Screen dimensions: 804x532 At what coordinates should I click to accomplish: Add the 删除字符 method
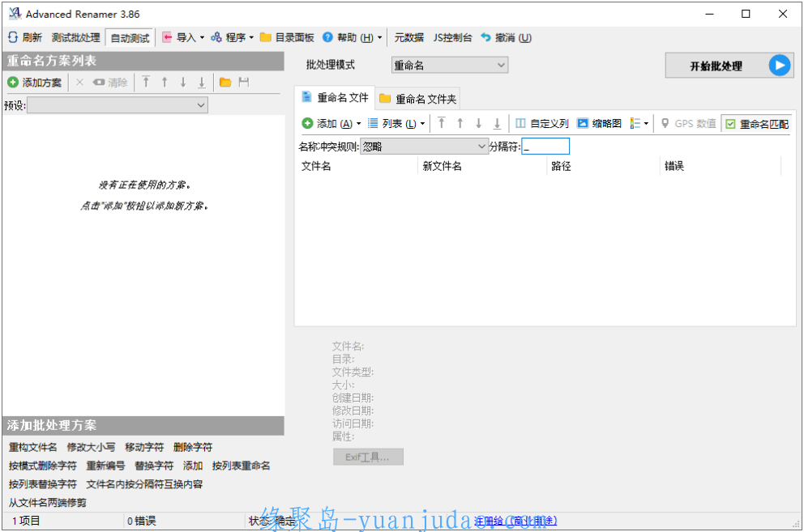pos(193,448)
